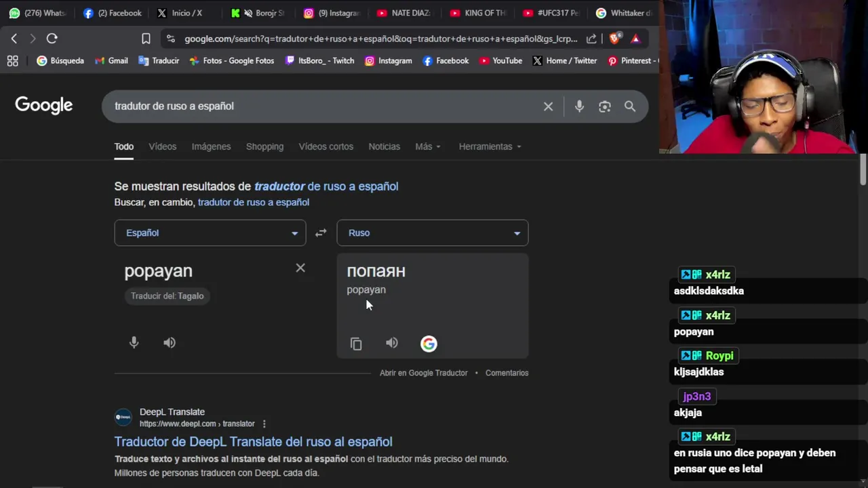The width and height of the screenshot is (868, 488).
Task: Open Traductor de DeepL Translate result
Action: click(254, 442)
